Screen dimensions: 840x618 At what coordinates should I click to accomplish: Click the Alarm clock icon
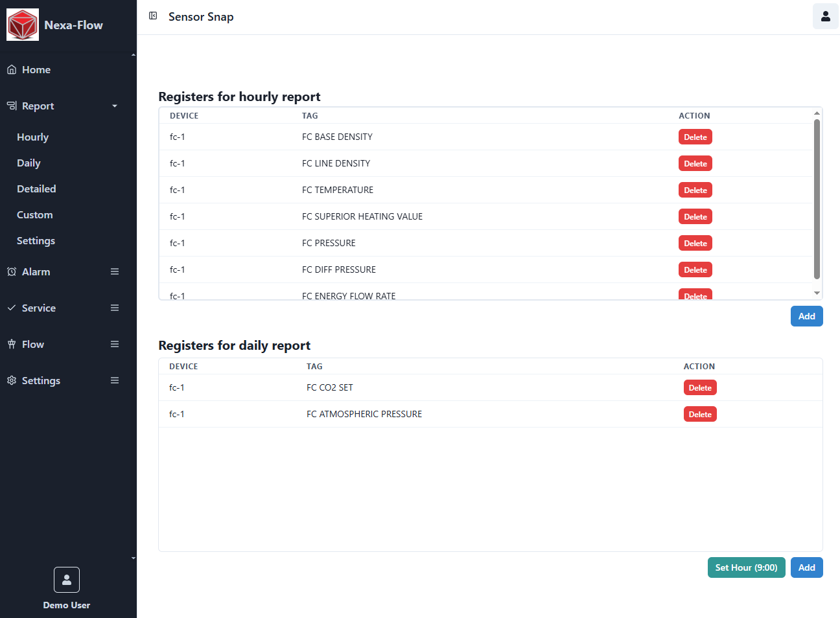point(12,272)
